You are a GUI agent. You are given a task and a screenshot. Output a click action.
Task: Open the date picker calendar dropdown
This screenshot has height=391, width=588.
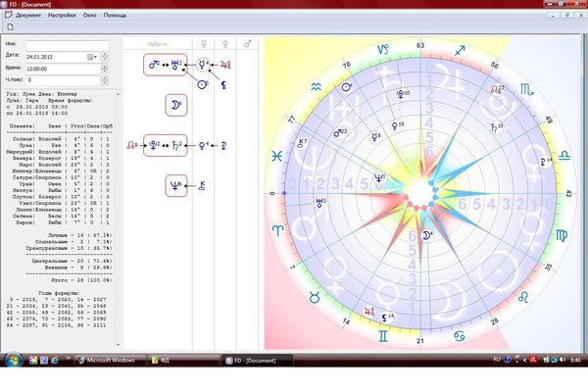92,57
